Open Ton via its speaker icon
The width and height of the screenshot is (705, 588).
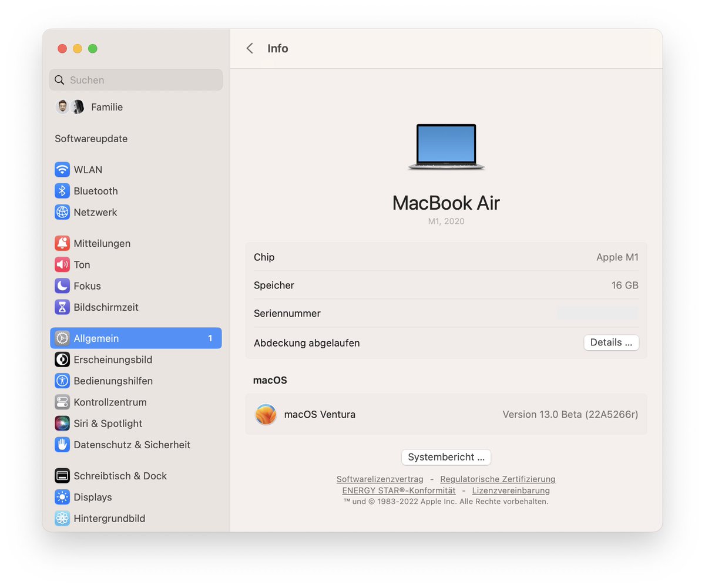point(62,264)
